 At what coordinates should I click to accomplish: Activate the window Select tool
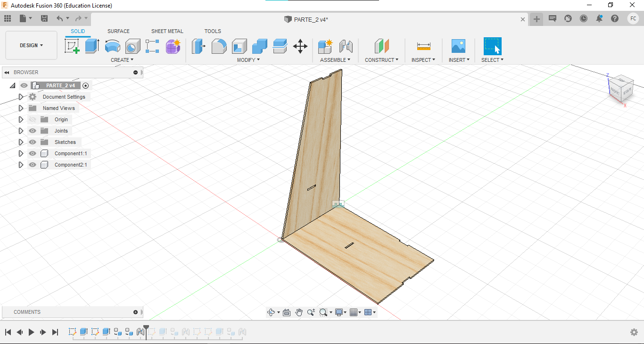[x=492, y=46]
